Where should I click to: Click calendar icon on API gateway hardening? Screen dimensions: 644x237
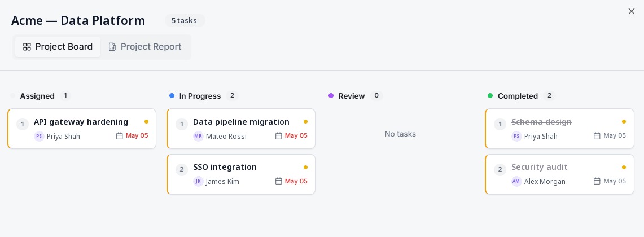[x=120, y=136]
